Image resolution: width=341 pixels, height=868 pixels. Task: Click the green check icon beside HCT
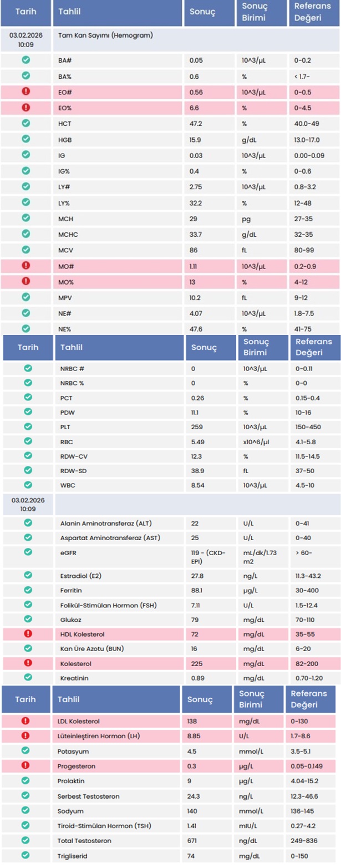click(x=26, y=124)
